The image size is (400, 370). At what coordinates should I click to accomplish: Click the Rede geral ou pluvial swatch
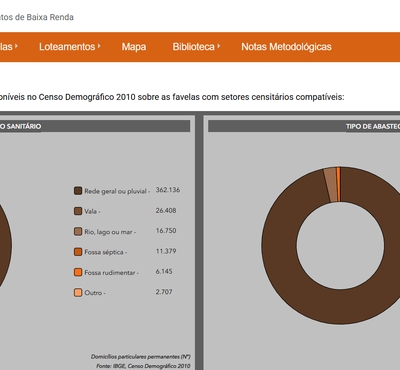pos(78,191)
